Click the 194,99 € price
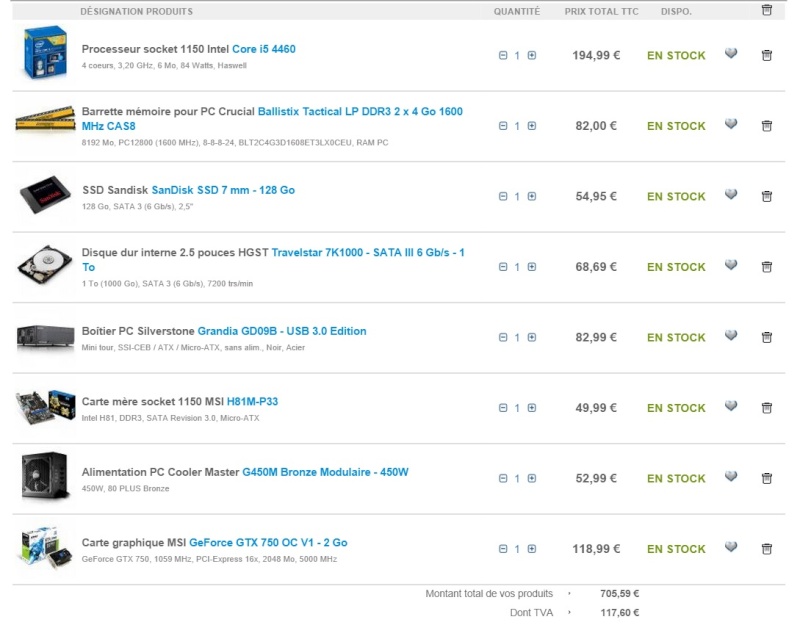The image size is (800, 625). [x=596, y=55]
